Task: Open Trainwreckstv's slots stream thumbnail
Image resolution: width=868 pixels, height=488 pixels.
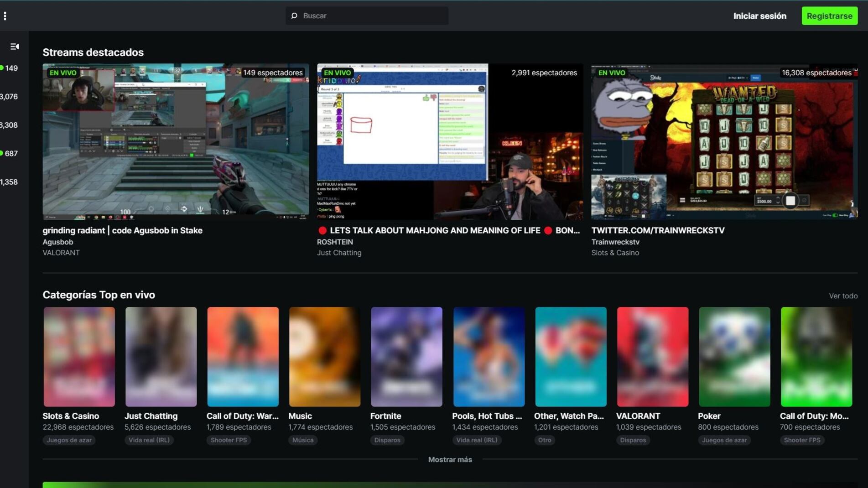Action: point(724,141)
